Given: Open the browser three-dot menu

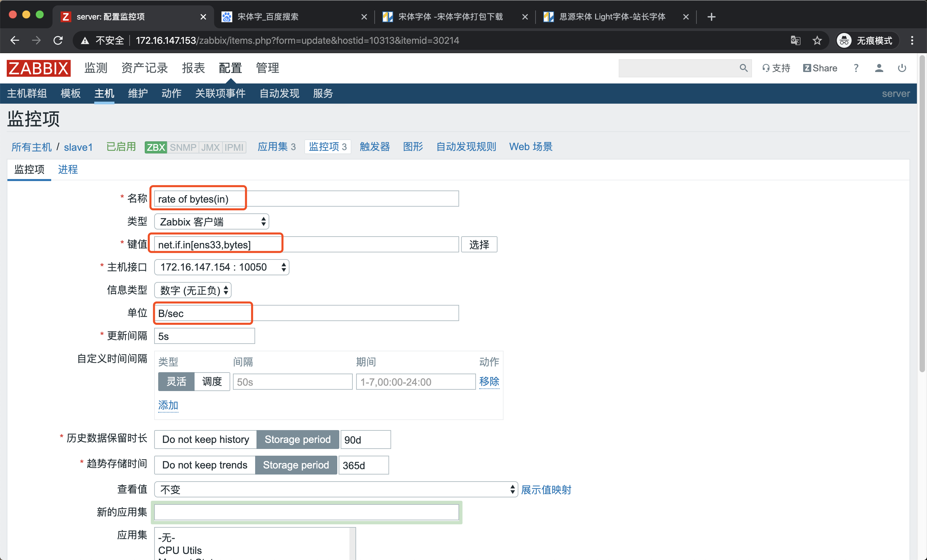Looking at the screenshot, I should tap(912, 40).
